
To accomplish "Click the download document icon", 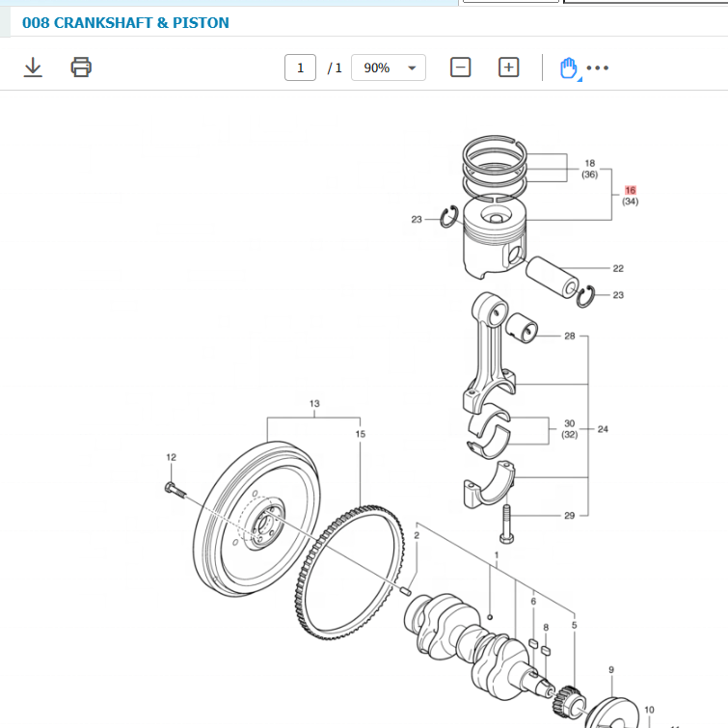I will (33, 67).
